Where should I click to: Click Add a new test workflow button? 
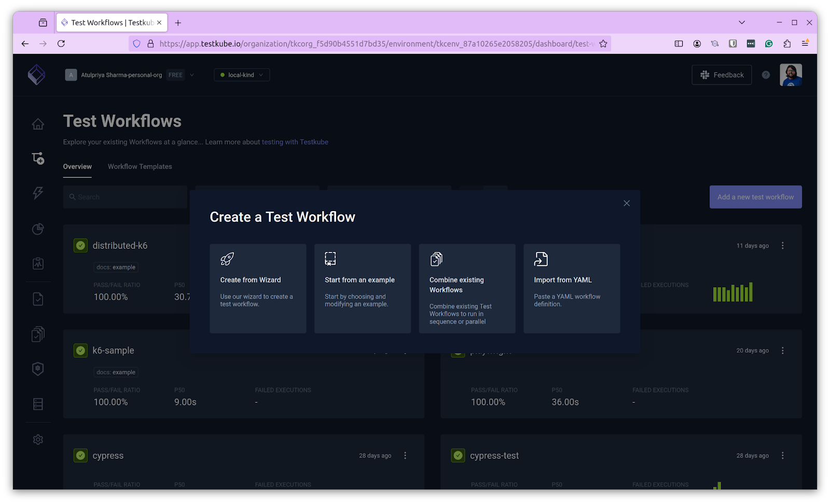tap(755, 197)
